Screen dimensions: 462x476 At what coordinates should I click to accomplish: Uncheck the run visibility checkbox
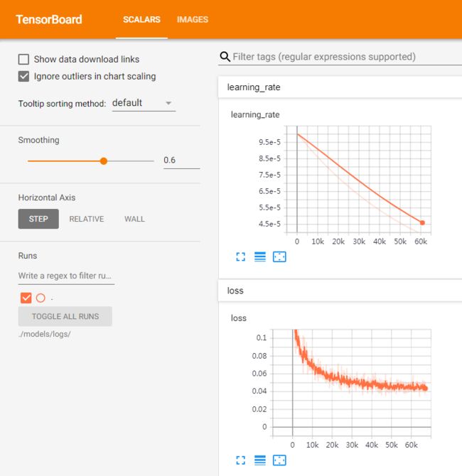(26, 298)
